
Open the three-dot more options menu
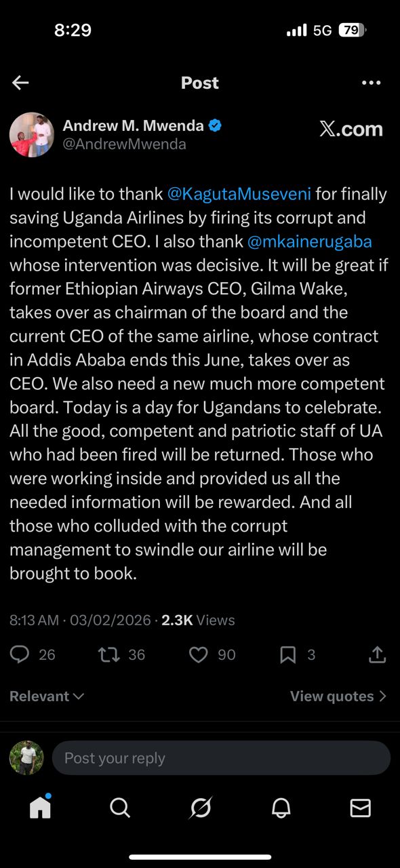tap(372, 83)
